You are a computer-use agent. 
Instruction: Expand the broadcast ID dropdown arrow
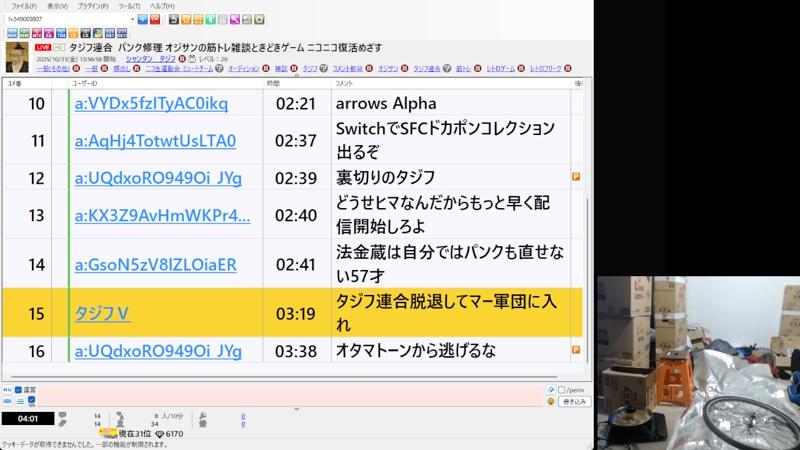(132, 19)
